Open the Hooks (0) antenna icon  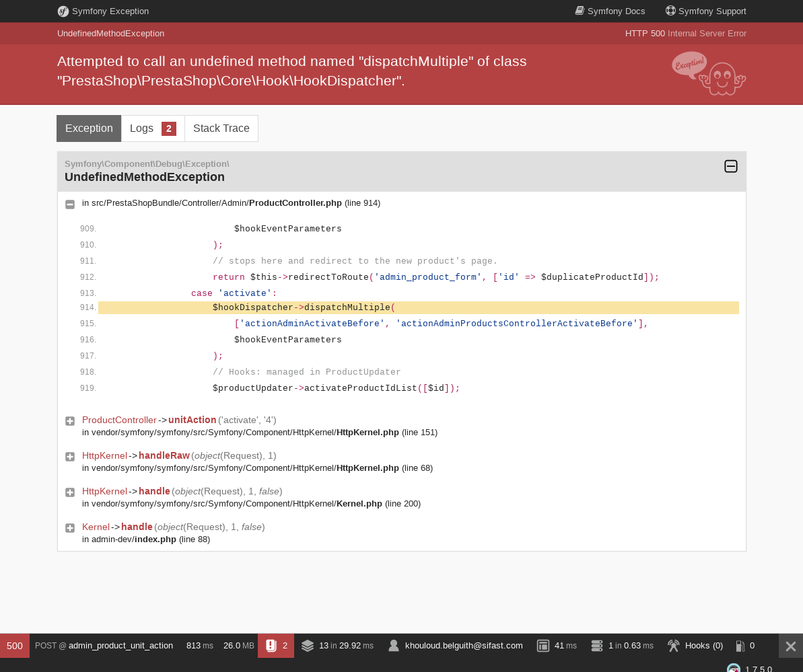click(x=673, y=645)
